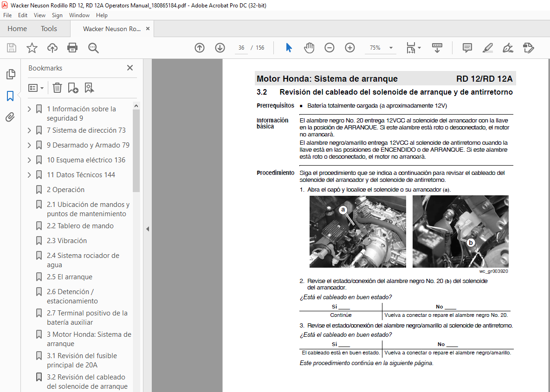Find current bookmark icon
The image size is (550, 392).
coord(89,88)
